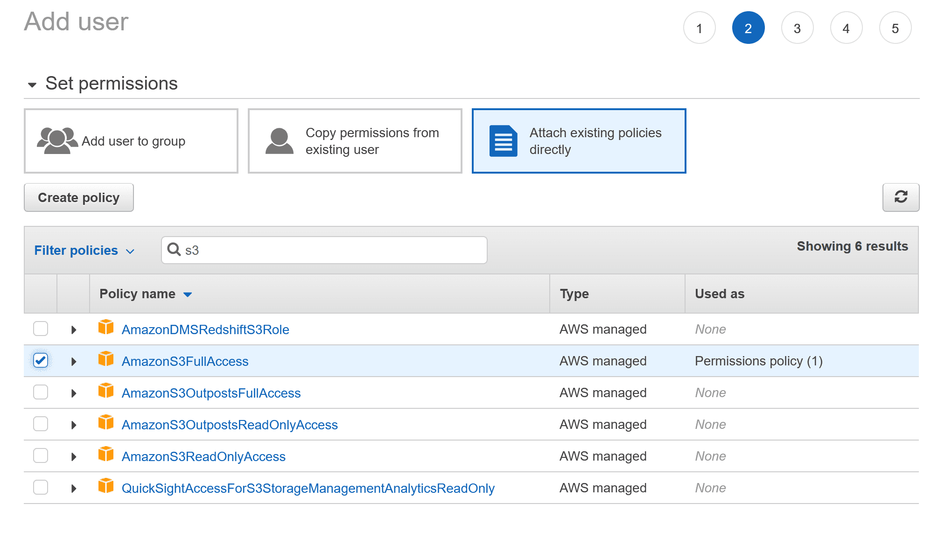This screenshot has height=560, width=945.
Task: Click the Add user page heading
Action: click(76, 21)
